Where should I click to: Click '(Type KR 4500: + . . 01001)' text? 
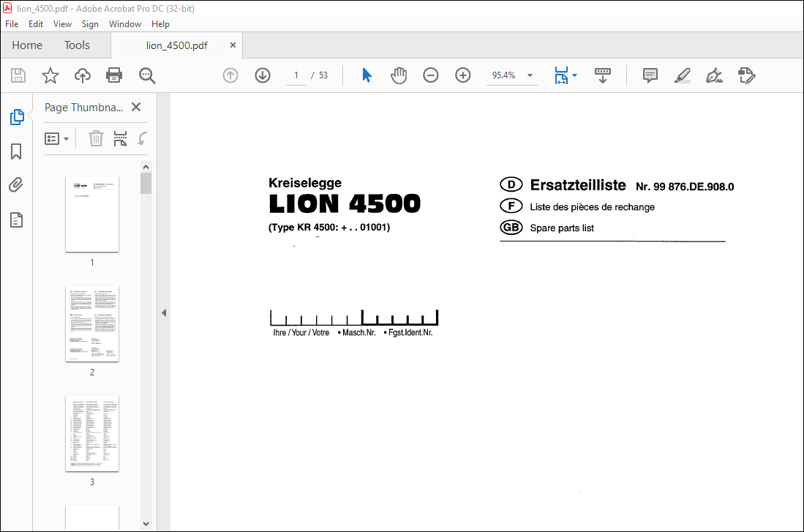[x=329, y=228]
